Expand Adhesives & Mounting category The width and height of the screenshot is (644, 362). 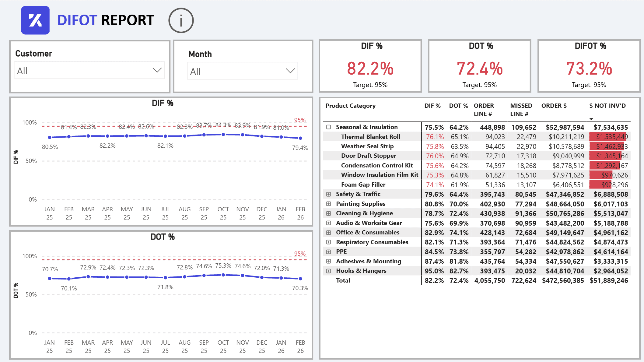pyautogui.click(x=328, y=261)
